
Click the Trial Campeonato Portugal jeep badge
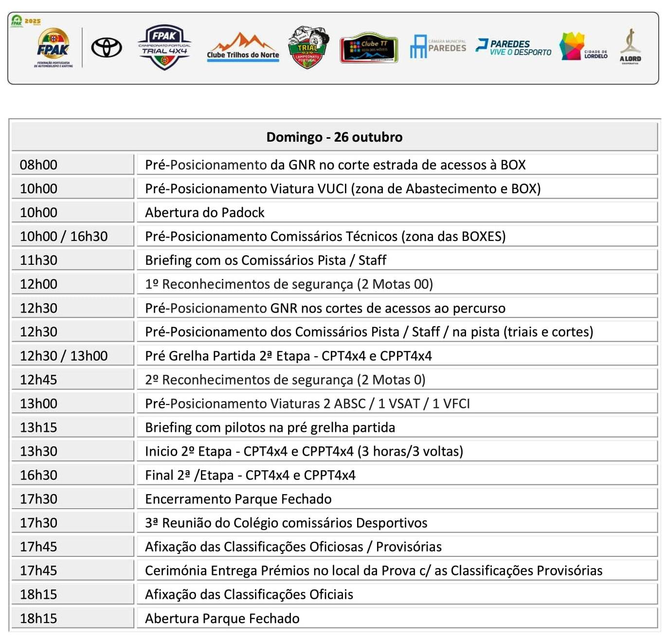(308, 48)
